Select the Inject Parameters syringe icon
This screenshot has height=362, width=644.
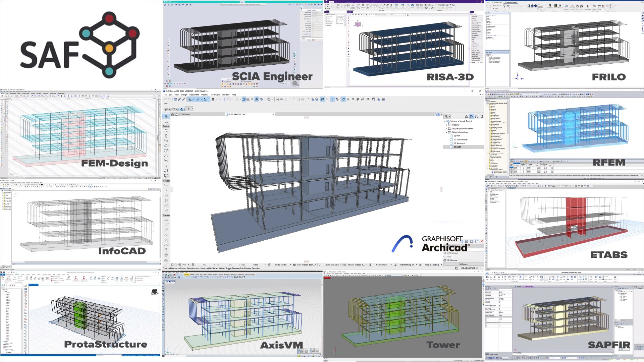click(x=183, y=99)
